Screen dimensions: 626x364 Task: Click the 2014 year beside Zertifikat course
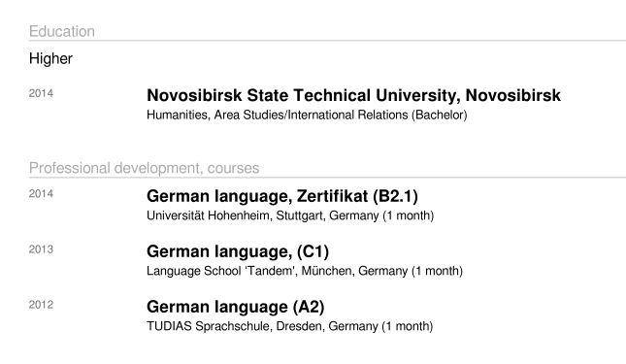click(x=41, y=193)
